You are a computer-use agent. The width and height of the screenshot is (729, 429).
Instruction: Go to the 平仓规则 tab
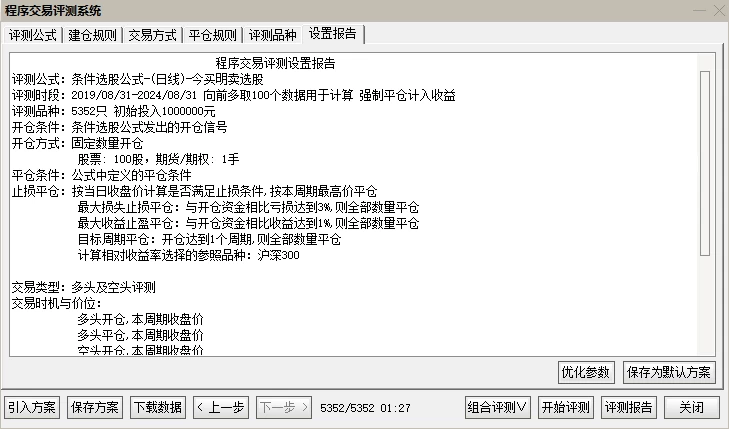[x=212, y=35]
